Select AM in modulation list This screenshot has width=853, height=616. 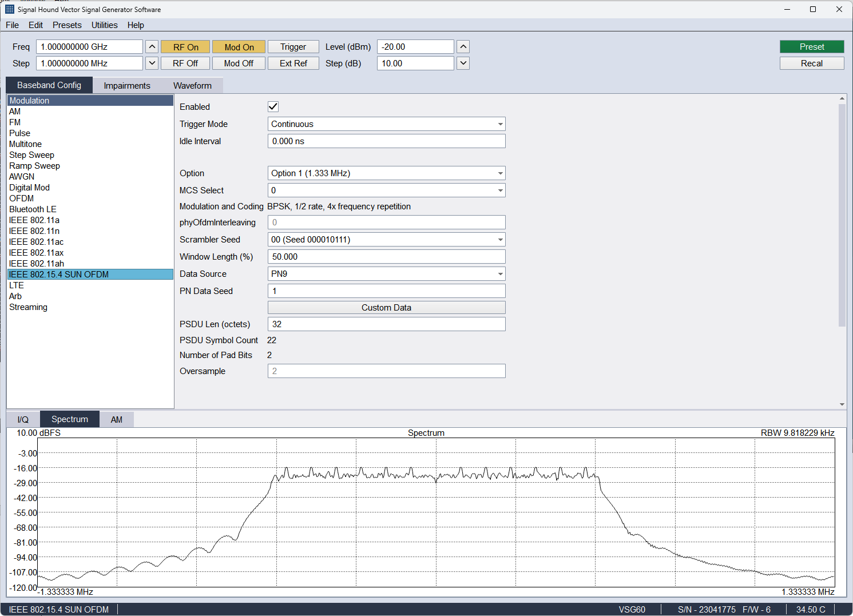coord(90,112)
